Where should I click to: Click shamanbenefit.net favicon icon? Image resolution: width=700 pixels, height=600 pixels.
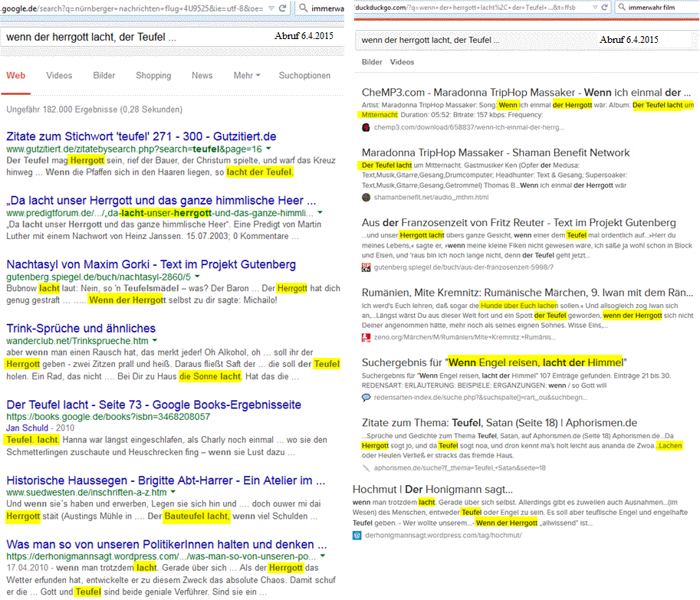pyautogui.click(x=366, y=197)
